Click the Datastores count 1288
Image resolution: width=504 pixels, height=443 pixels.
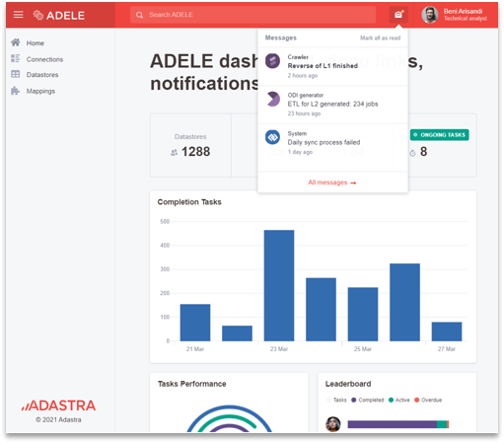click(x=195, y=152)
